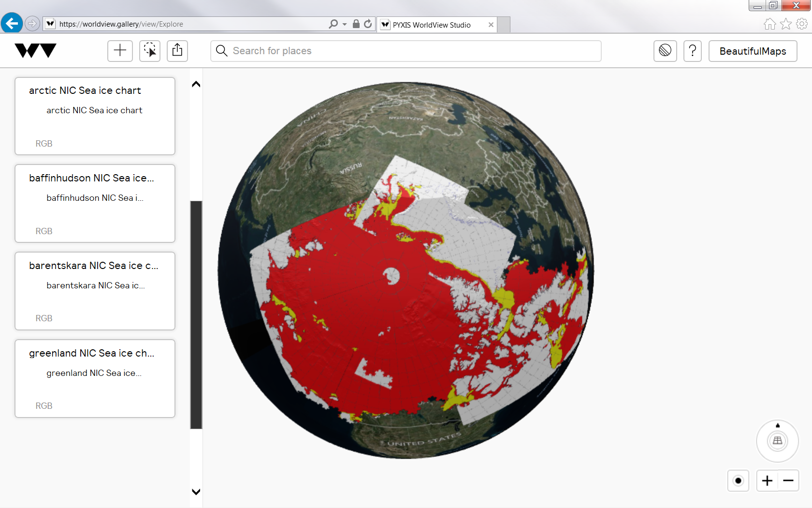The height and width of the screenshot is (508, 812).
Task: Click the search magnifier icon
Action: (x=221, y=51)
